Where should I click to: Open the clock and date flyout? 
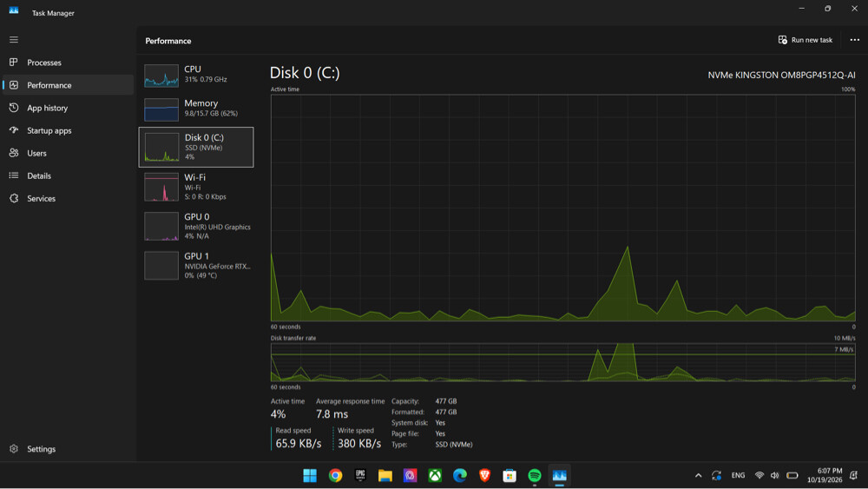pos(825,475)
